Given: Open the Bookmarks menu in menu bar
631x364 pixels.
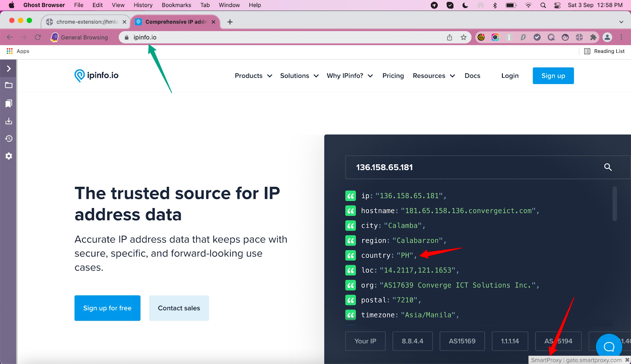Looking at the screenshot, I should tap(176, 5).
